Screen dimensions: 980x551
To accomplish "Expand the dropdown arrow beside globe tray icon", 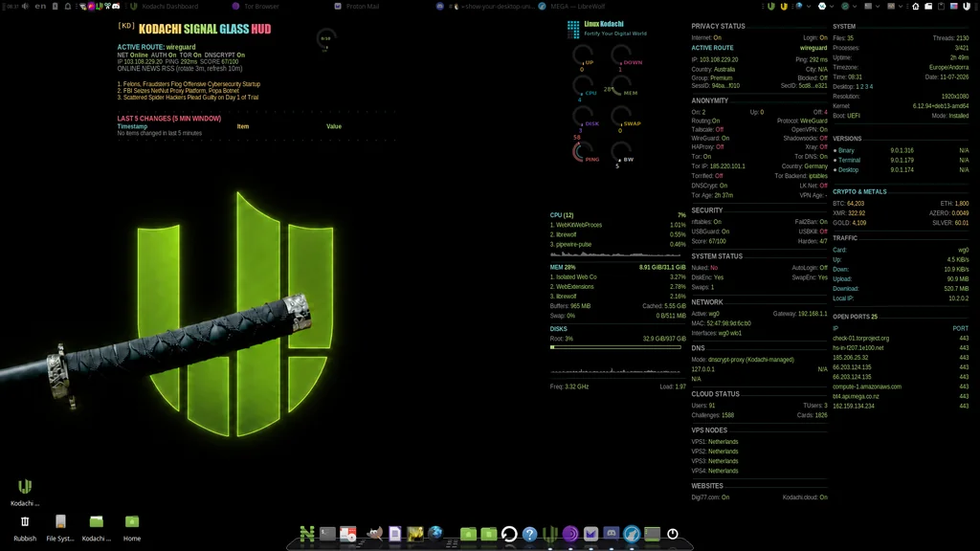I will pos(809,7).
